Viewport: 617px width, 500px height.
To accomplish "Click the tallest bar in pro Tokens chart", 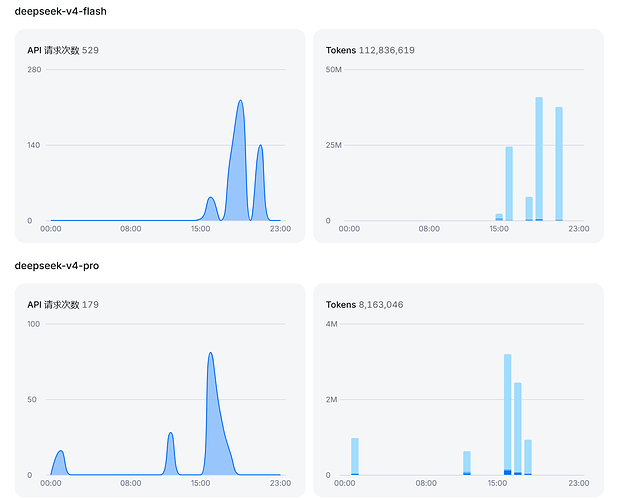I will [508, 415].
